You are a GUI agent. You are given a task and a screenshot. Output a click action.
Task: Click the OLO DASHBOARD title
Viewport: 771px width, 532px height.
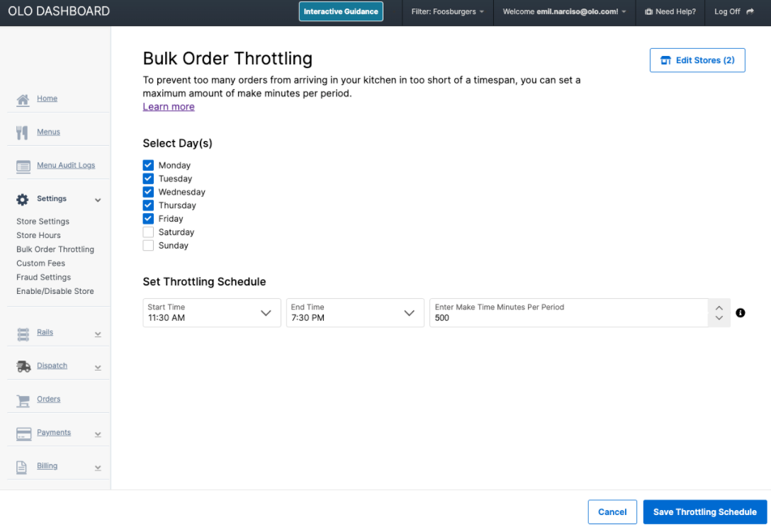pyautogui.click(x=59, y=11)
